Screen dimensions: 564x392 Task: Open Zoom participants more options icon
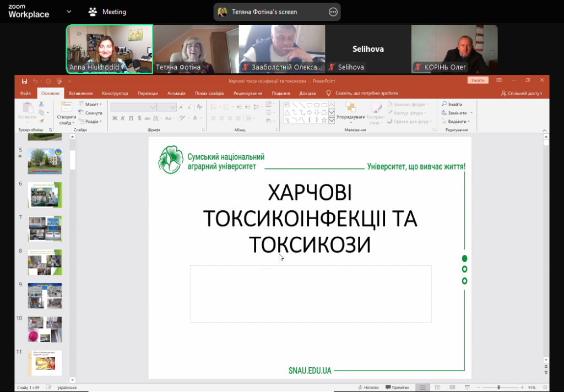click(x=333, y=12)
